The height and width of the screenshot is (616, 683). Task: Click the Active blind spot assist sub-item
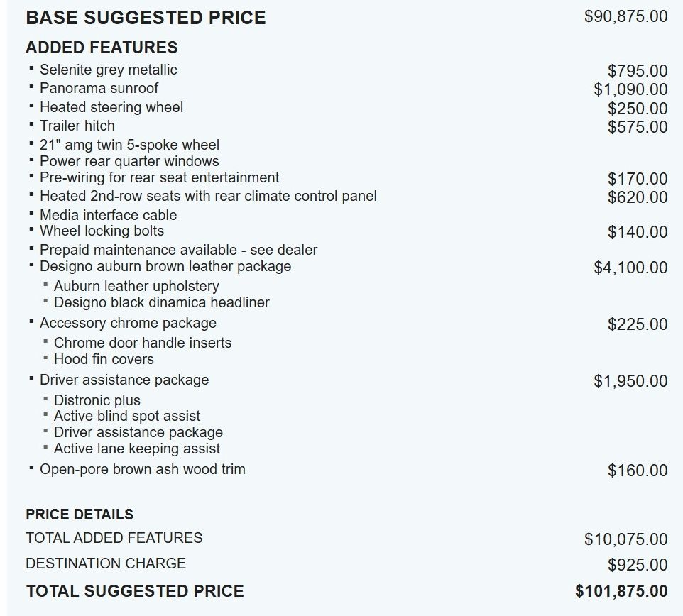tap(126, 416)
